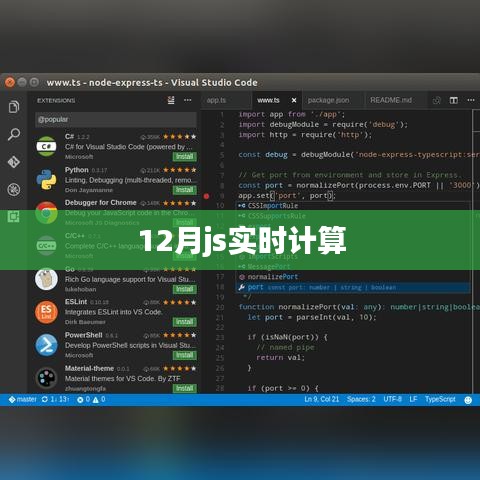
Task: Split the editor with the layout icon
Action: pyautogui.click(x=454, y=100)
